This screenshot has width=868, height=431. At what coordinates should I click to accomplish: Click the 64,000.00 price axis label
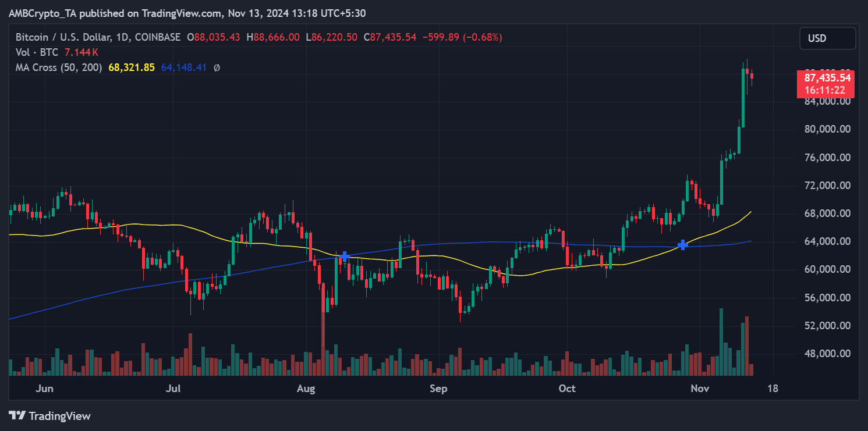click(x=827, y=241)
